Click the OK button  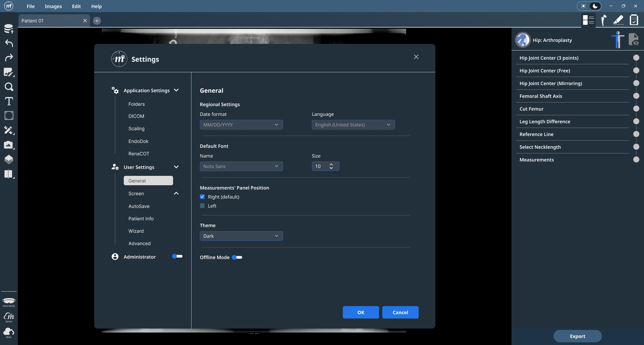(x=361, y=312)
